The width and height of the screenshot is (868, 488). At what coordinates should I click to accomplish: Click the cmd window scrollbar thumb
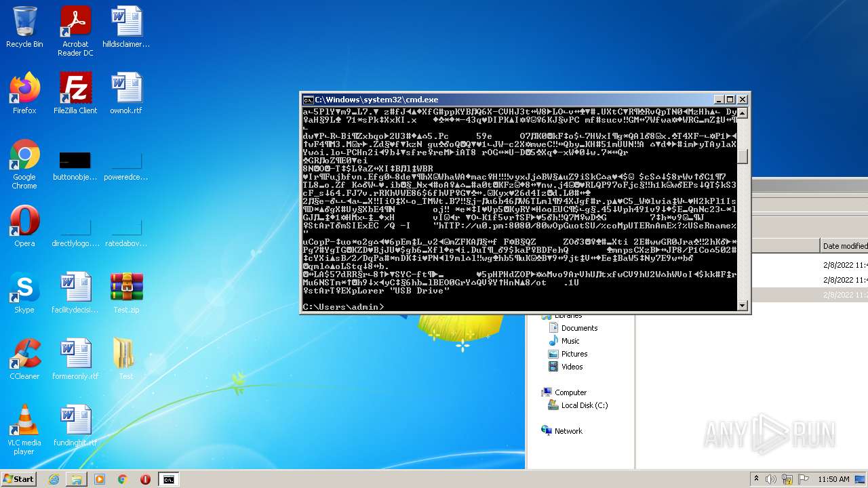[x=743, y=156]
